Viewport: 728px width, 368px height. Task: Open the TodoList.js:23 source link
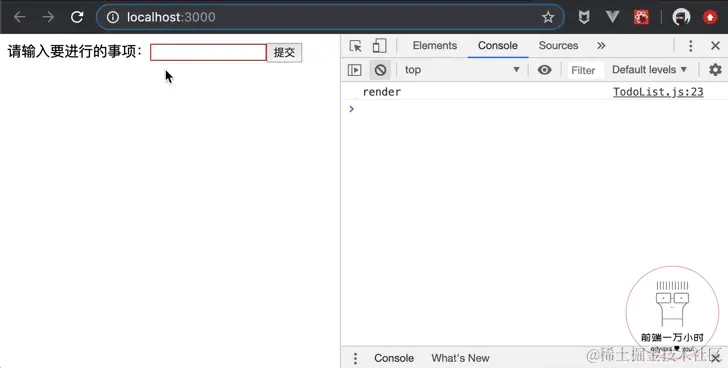658,92
